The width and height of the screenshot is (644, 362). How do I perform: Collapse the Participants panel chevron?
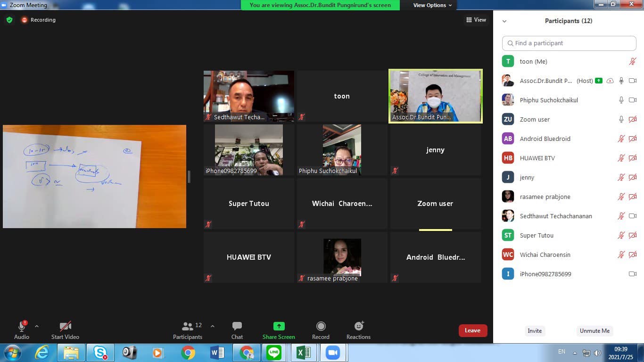pyautogui.click(x=504, y=21)
